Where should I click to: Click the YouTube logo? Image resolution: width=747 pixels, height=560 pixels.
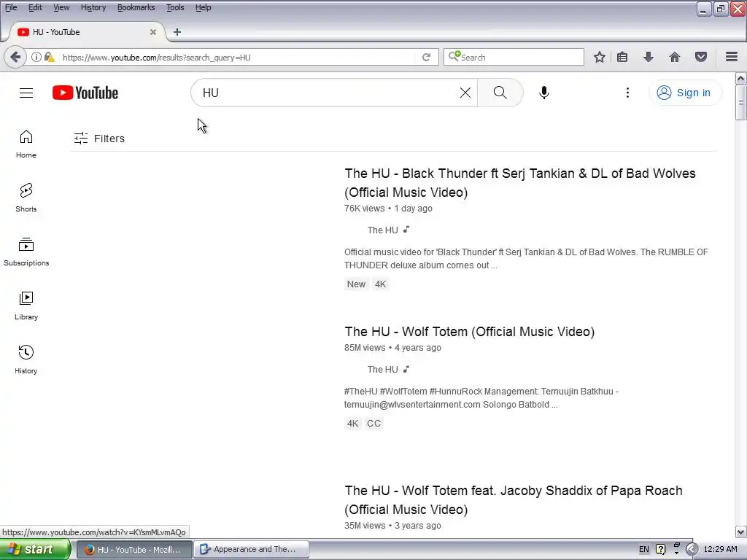click(85, 93)
